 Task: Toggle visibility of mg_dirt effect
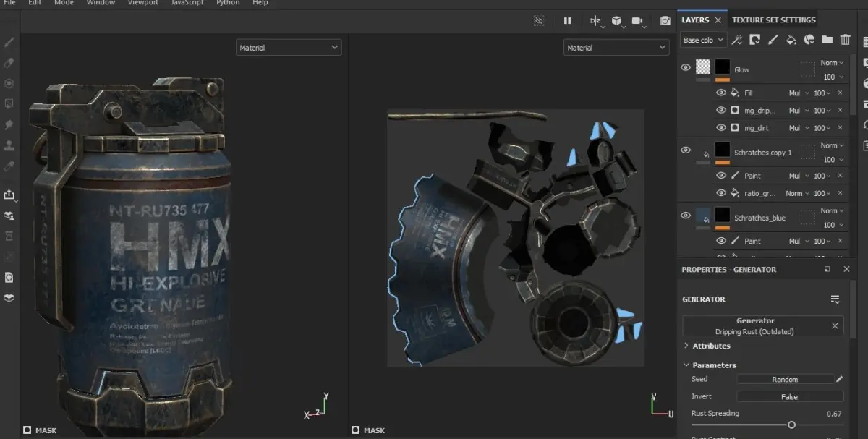click(x=721, y=128)
